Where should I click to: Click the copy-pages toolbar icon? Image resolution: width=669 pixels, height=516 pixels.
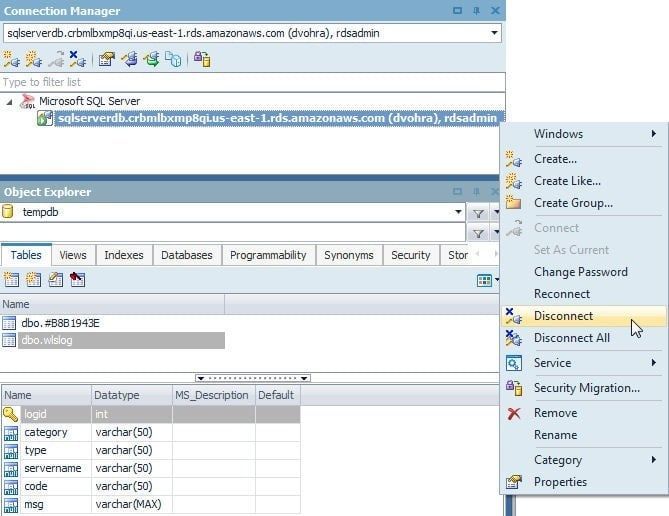tap(173, 59)
